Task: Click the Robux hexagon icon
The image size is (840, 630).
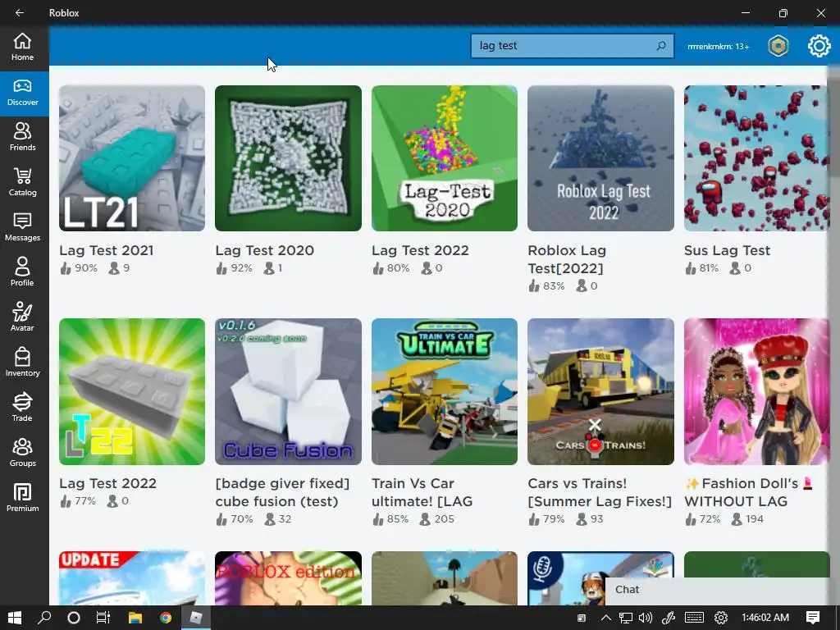Action: (x=778, y=46)
